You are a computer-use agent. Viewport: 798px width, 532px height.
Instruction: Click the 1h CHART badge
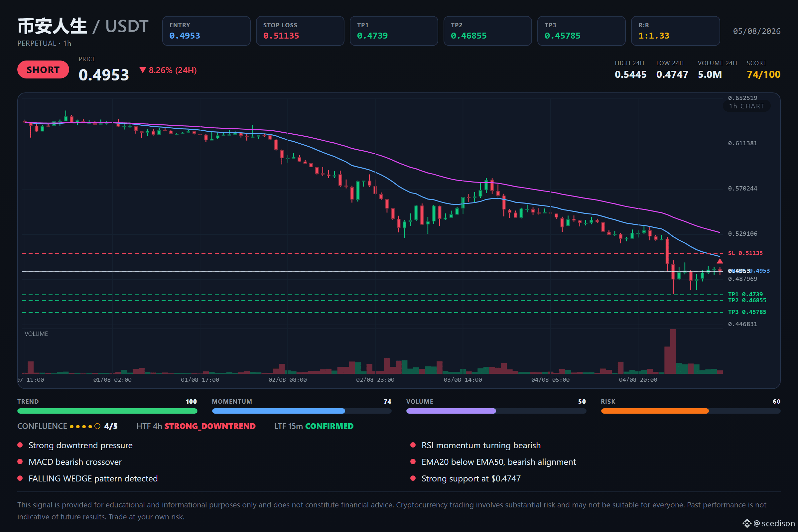point(746,106)
